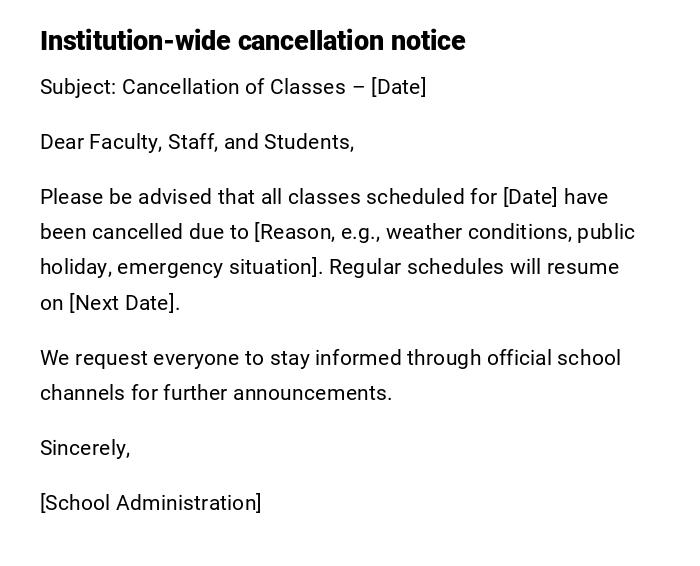700x566 pixels.
Task: Click the [Date] placeholder in subject line
Action: pos(398,87)
